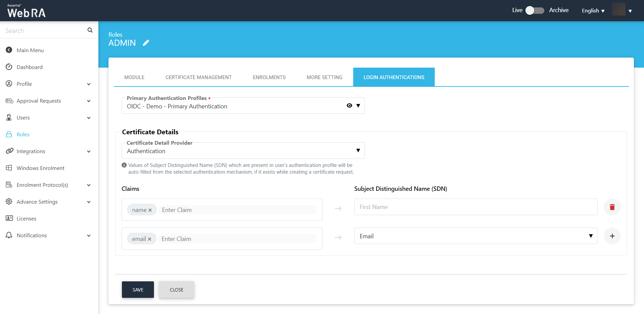
Task: View the primary authentication profile via eye icon
Action: 349,106
